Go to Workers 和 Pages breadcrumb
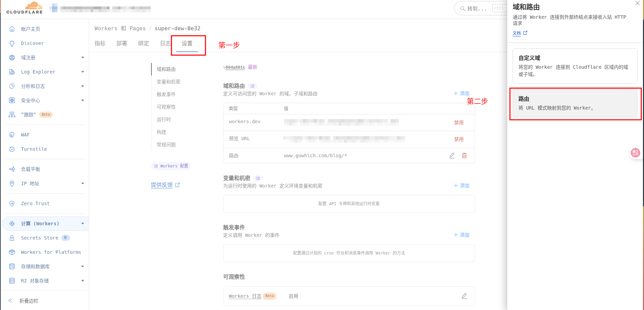 click(x=120, y=28)
